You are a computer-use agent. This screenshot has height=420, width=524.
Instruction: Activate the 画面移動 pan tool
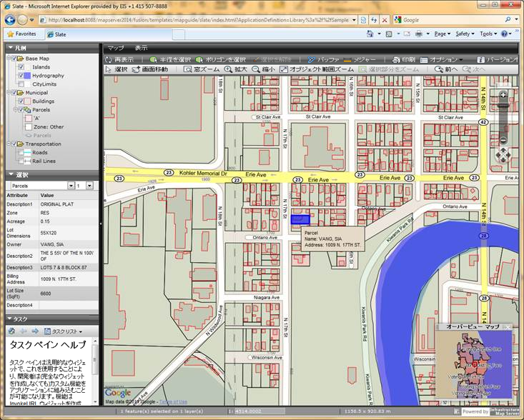(149, 69)
